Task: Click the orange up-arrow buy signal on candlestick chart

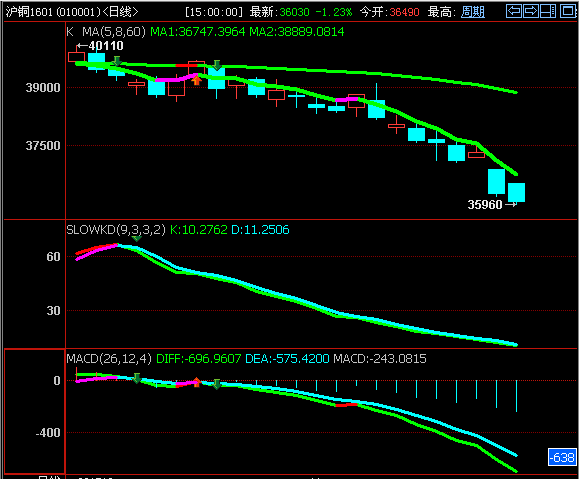Action: pyautogui.click(x=197, y=80)
